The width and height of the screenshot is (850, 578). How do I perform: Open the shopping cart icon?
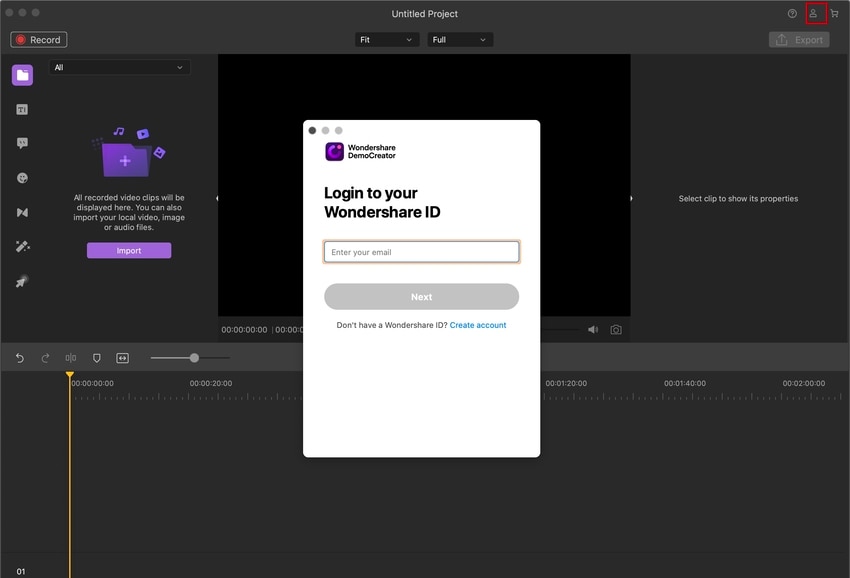[834, 14]
